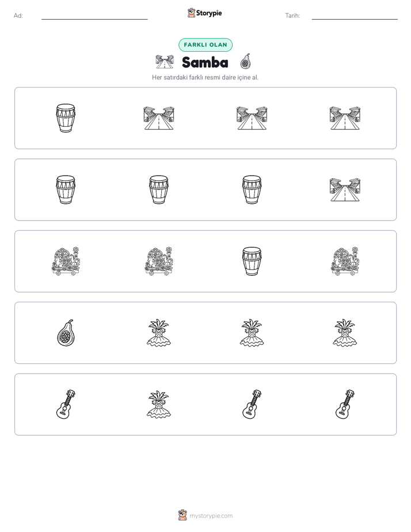Click the last street image in row one
This screenshot has width=411, height=532.
[x=345, y=118]
